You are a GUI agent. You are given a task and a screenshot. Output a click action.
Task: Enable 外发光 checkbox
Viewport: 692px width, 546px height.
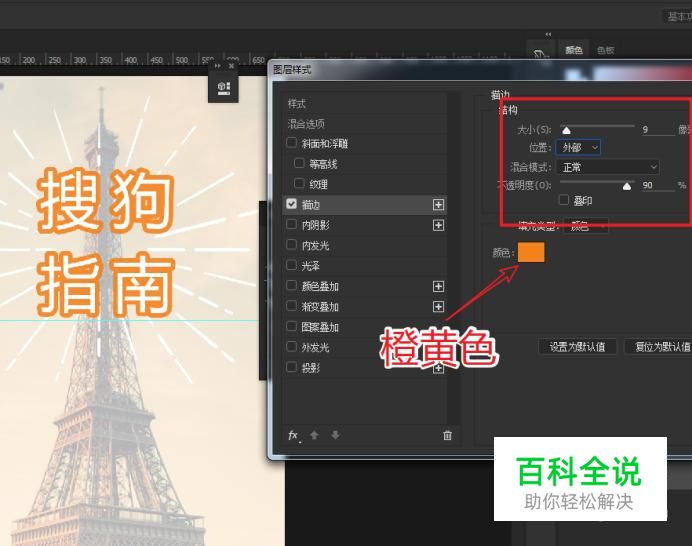pyautogui.click(x=291, y=346)
